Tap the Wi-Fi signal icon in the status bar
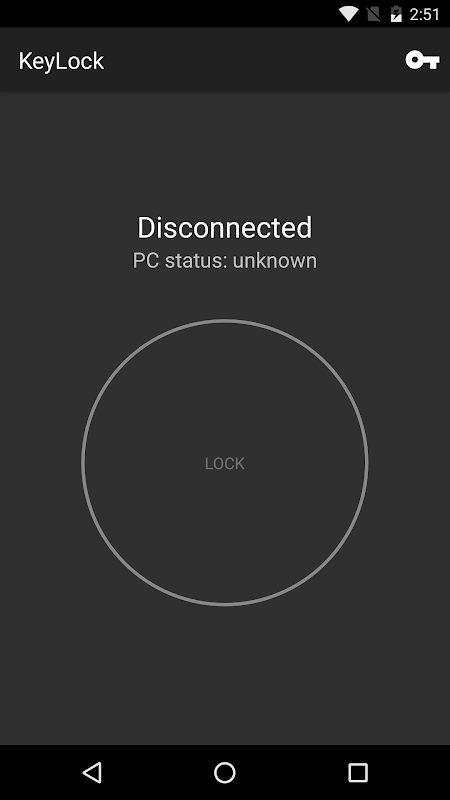 pos(348,14)
